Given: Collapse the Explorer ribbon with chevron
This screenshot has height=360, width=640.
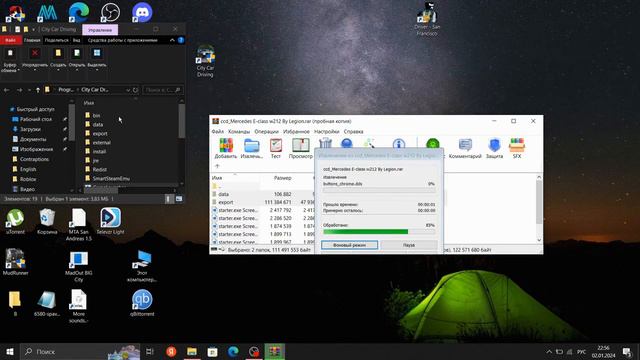Looking at the screenshot, I should click(172, 40).
